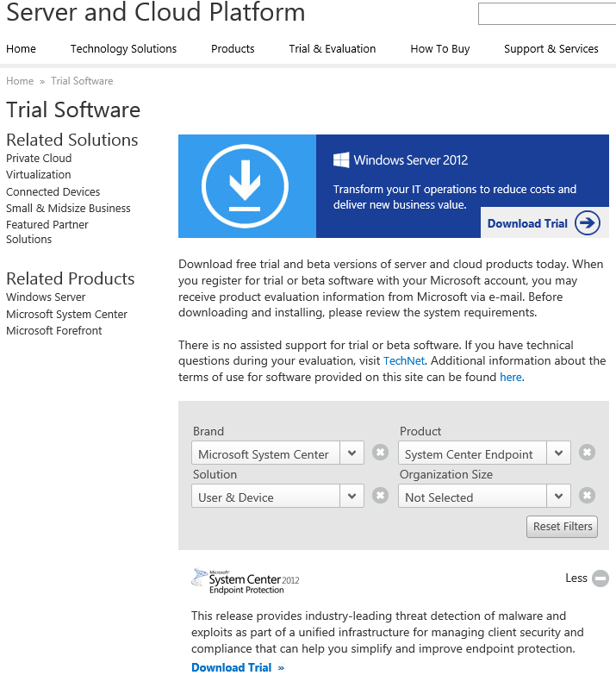616x694 pixels.
Task: Open the Support & Services menu
Action: [551, 48]
